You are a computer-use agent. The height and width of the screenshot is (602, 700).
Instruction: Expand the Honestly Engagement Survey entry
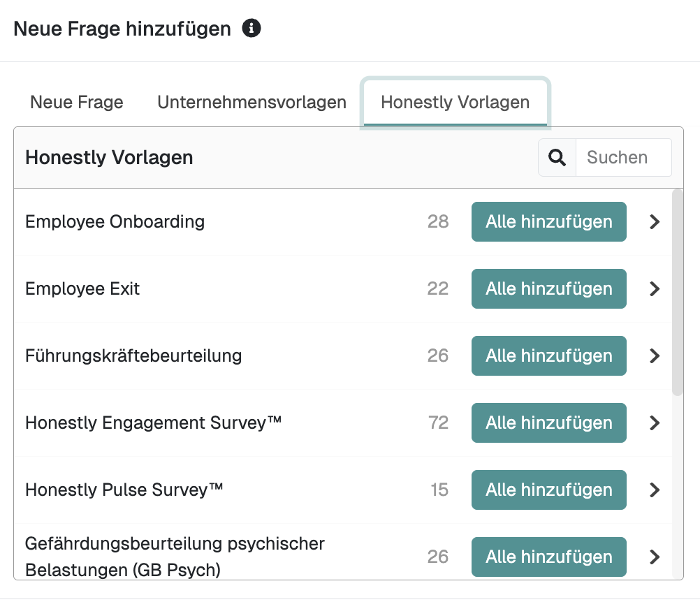point(654,423)
